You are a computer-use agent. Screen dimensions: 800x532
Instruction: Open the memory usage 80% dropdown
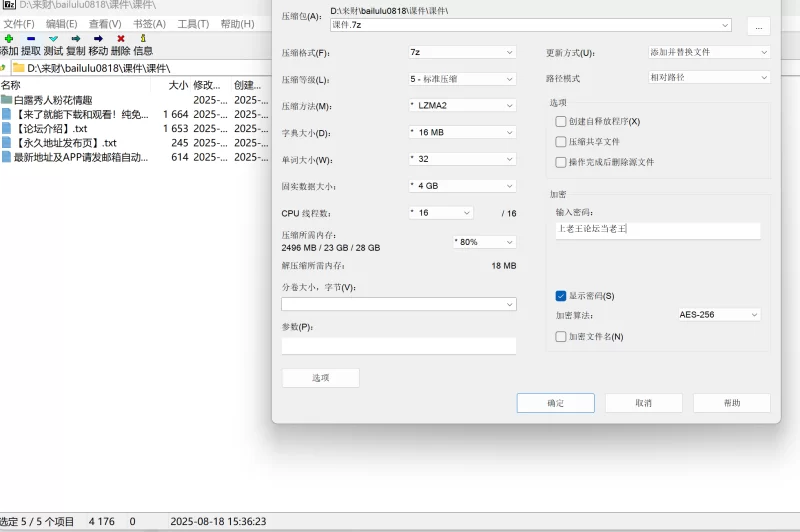point(484,242)
